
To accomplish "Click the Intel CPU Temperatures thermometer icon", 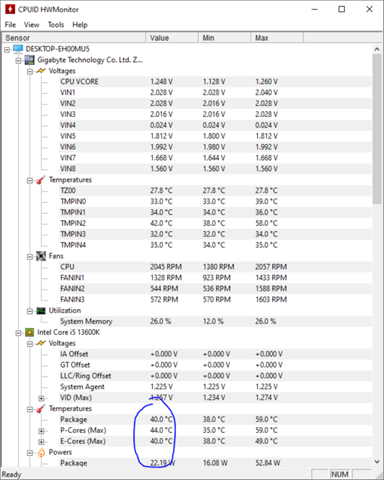I will [x=41, y=409].
